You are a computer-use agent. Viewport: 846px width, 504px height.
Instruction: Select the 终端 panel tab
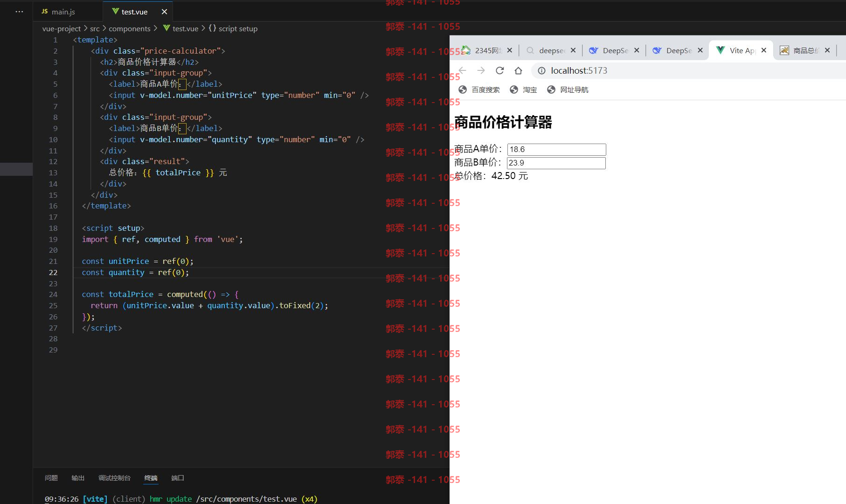tap(151, 478)
